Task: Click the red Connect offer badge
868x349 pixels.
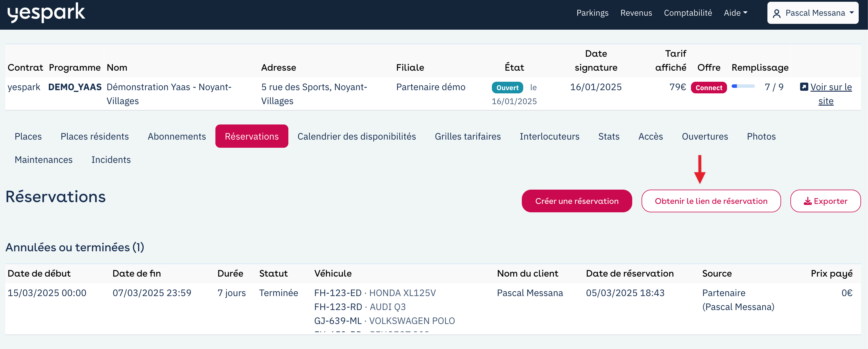Action: pyautogui.click(x=708, y=87)
